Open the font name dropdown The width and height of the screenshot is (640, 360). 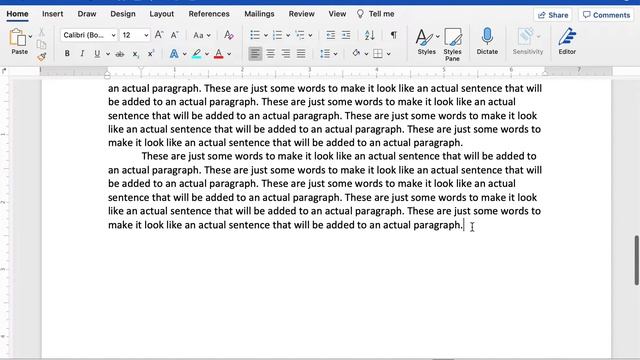[113, 36]
